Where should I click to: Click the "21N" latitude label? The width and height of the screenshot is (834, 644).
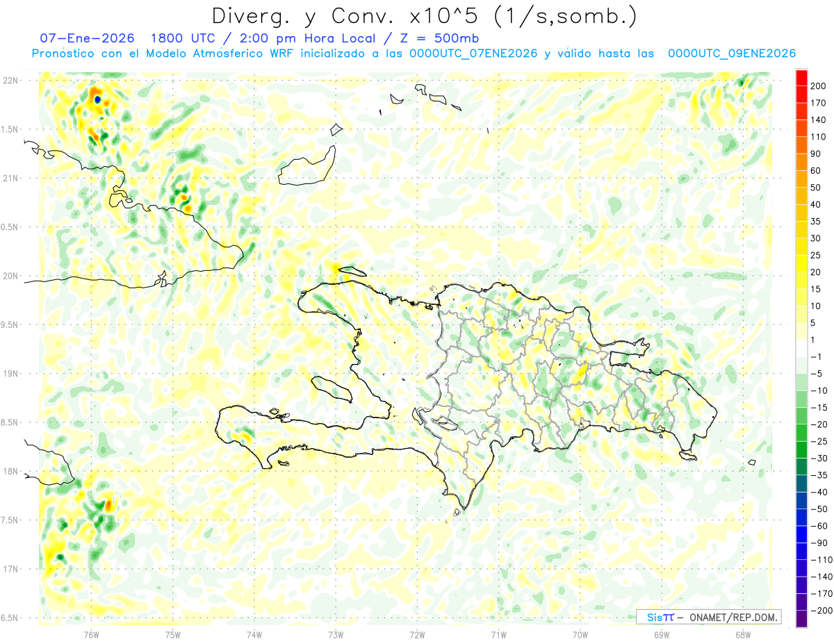tap(10, 178)
